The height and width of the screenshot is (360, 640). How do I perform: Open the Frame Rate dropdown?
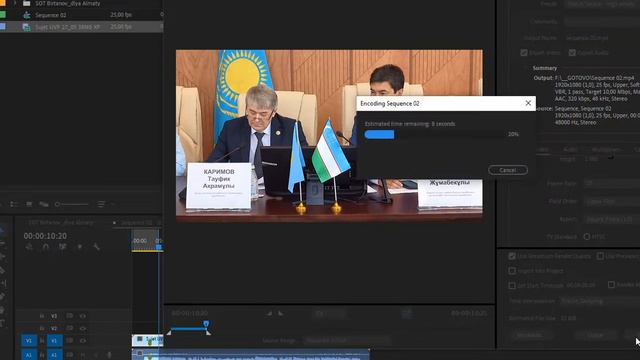point(612,183)
